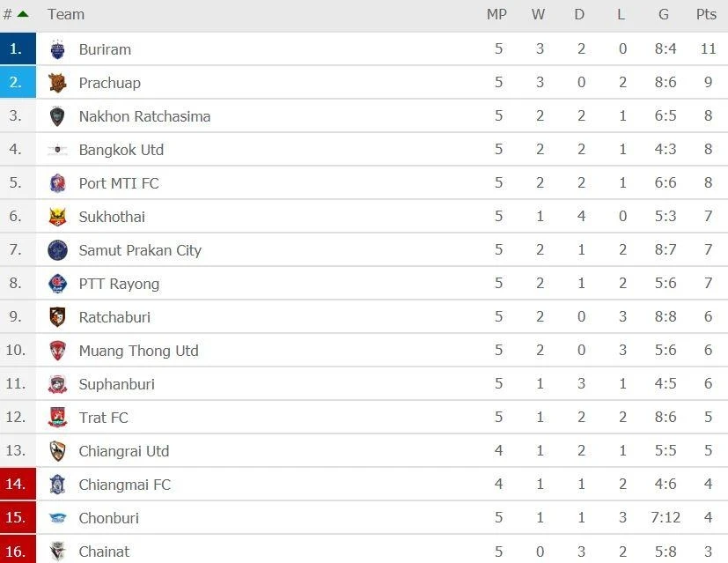
Task: Sort standings by goals column G
Action: click(x=663, y=14)
